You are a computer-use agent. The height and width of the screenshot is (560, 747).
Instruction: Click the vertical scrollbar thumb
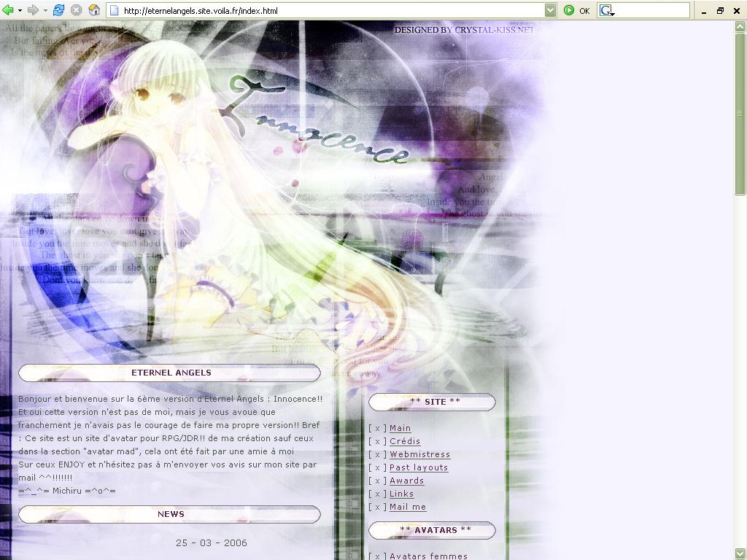(x=740, y=113)
